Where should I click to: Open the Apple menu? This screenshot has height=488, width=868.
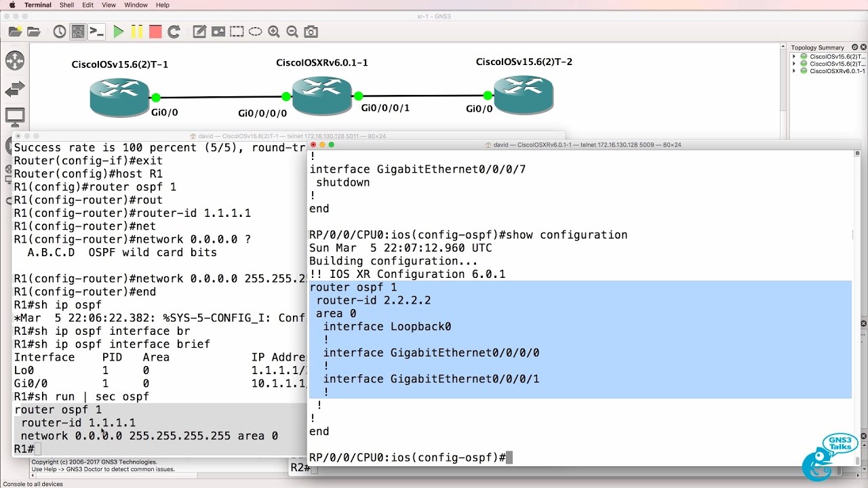coord(12,5)
